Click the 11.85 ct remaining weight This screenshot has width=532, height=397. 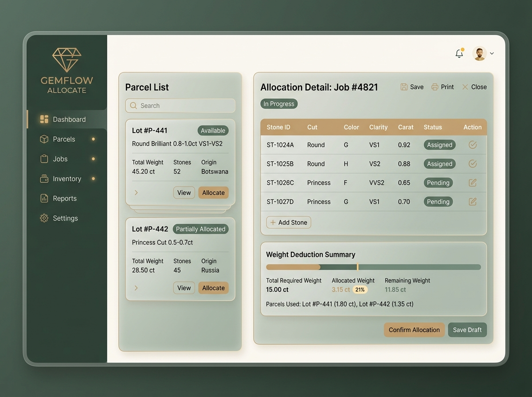(395, 290)
